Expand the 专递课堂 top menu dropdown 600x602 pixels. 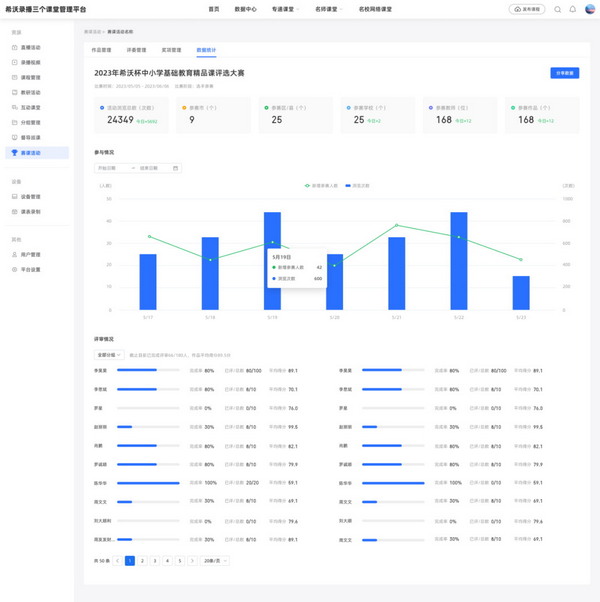click(285, 9)
